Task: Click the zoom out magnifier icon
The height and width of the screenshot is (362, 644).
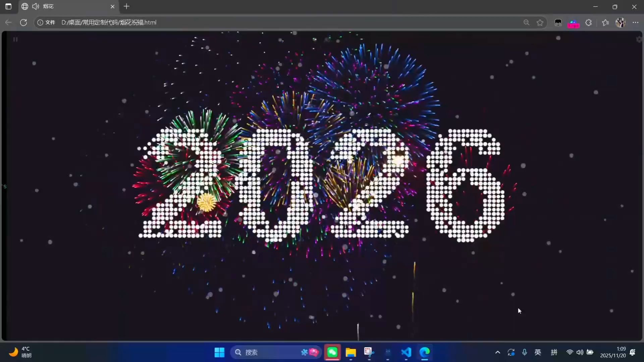Action: pyautogui.click(x=526, y=22)
